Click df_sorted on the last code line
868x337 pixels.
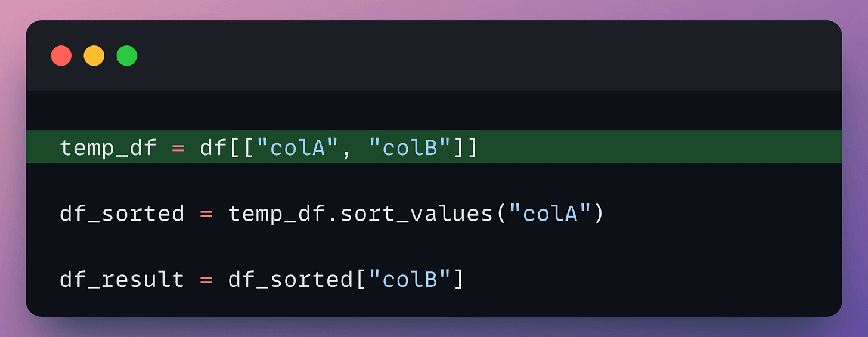(290, 279)
